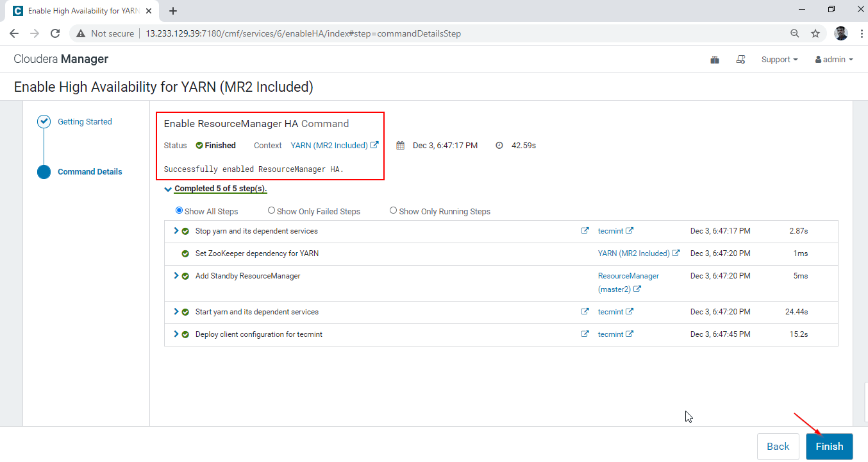
Task: Open external link icon for Deploy client configuration
Action: (x=585, y=334)
